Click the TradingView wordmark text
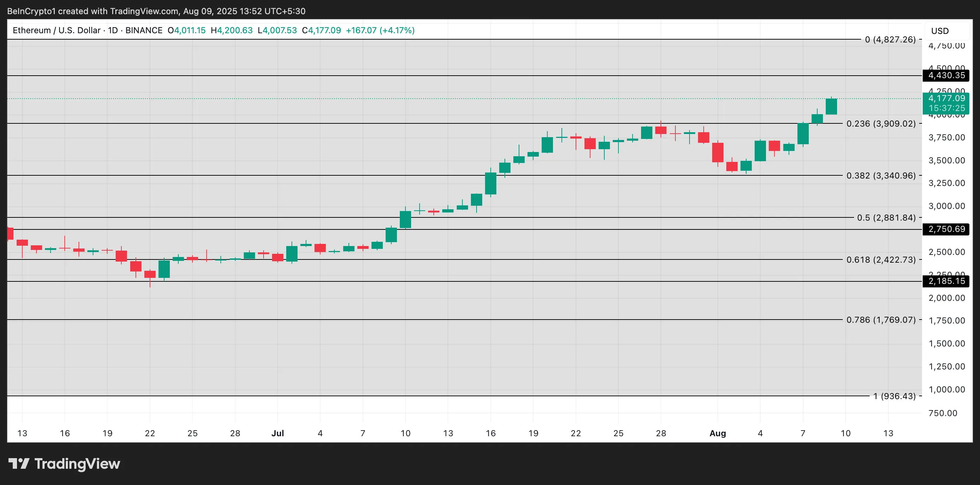Screen dimensions: 980x485 [77, 464]
